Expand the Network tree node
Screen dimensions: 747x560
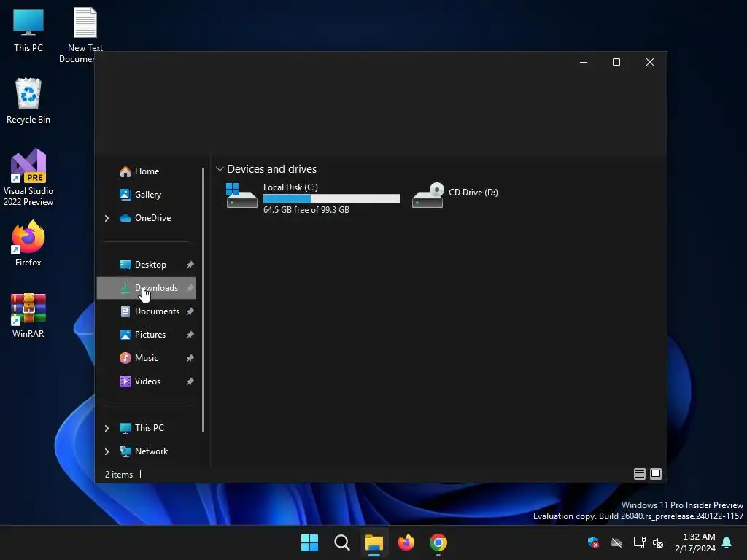[107, 451]
